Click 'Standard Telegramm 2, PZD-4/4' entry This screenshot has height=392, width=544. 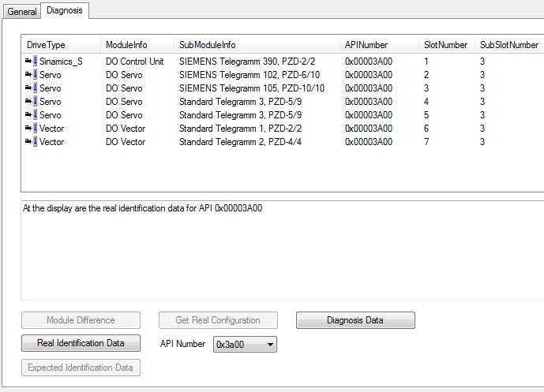pos(241,142)
